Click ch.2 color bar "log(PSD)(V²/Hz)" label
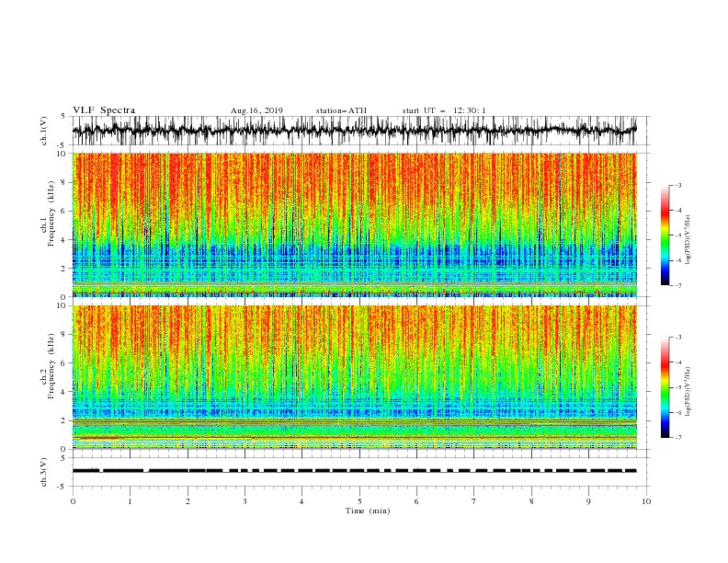 (x=688, y=391)
